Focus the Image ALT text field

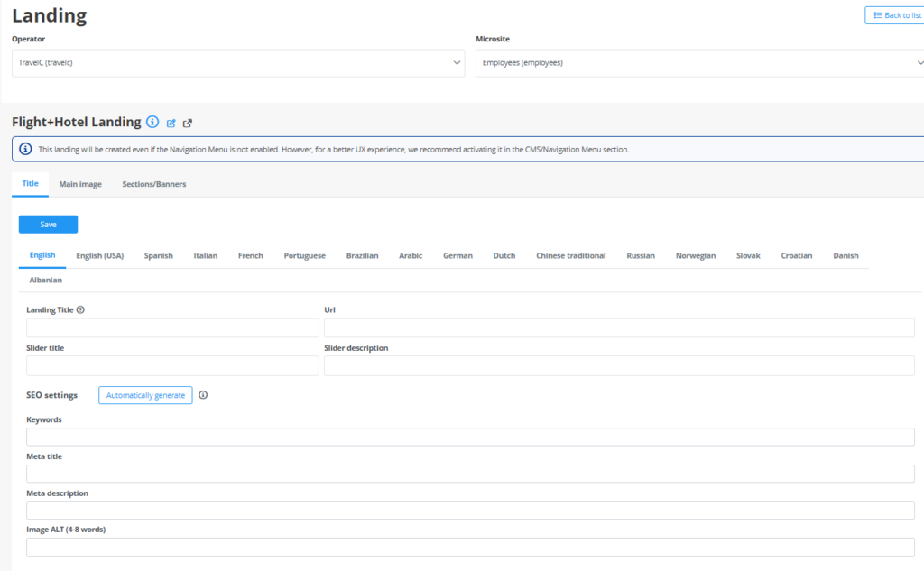470,548
